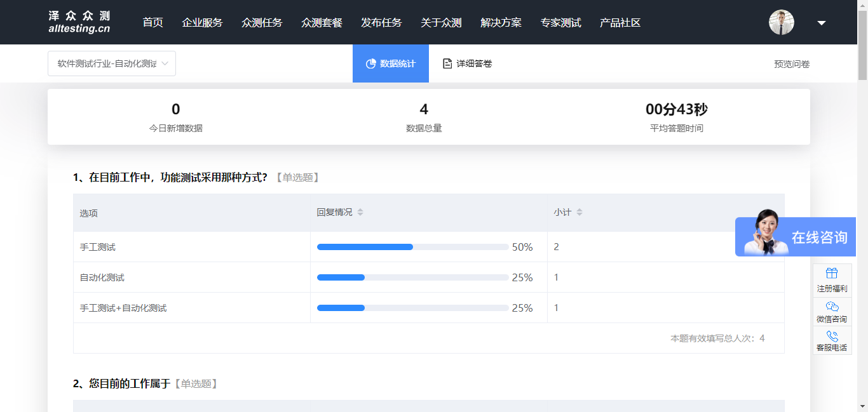Open 专家测试 navigation item
The height and width of the screenshot is (412, 868).
coord(560,22)
